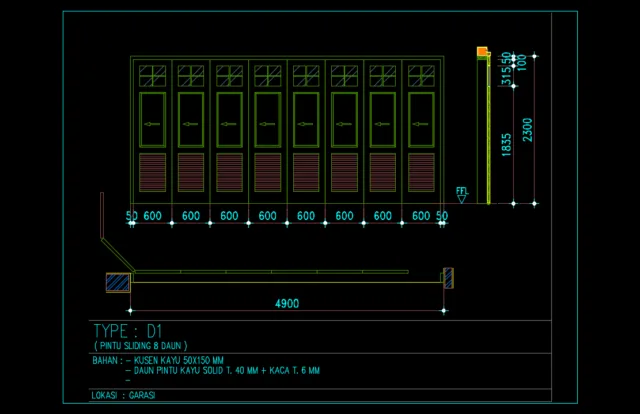640x414 pixels.
Task: Click the first door leaf handle
Action: click(x=152, y=124)
